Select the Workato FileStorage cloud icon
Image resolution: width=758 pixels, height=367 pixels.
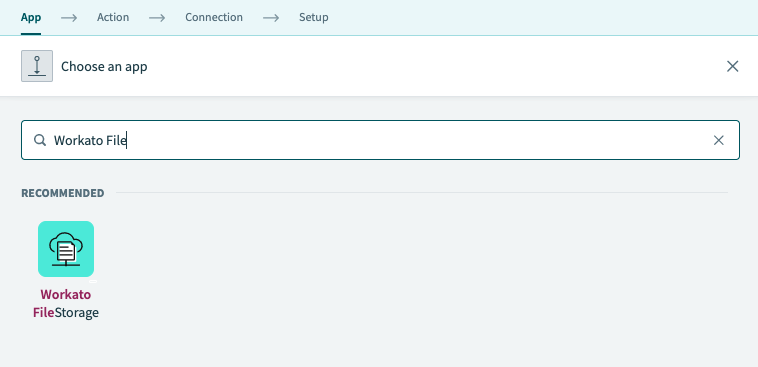click(66, 249)
